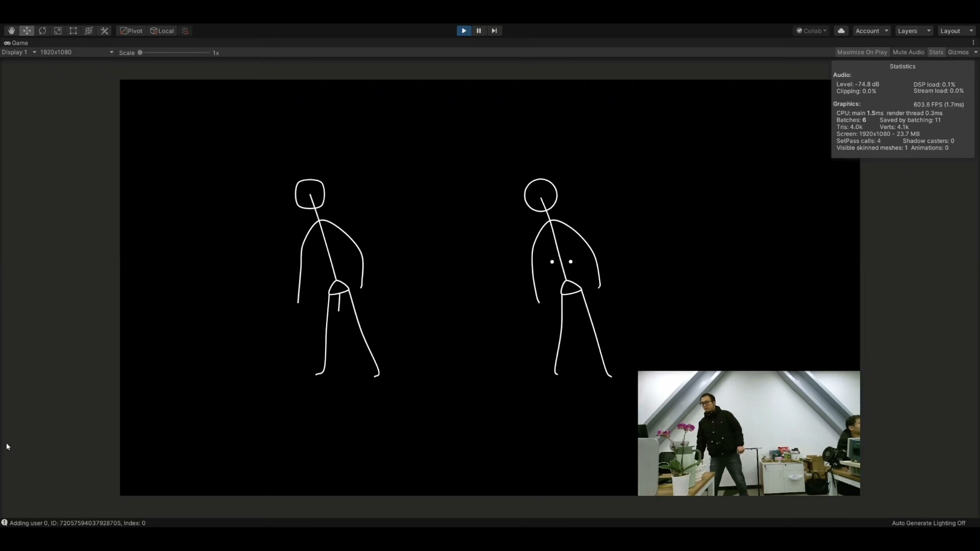The height and width of the screenshot is (551, 980).
Task: Open the Layout menu
Action: (x=956, y=31)
